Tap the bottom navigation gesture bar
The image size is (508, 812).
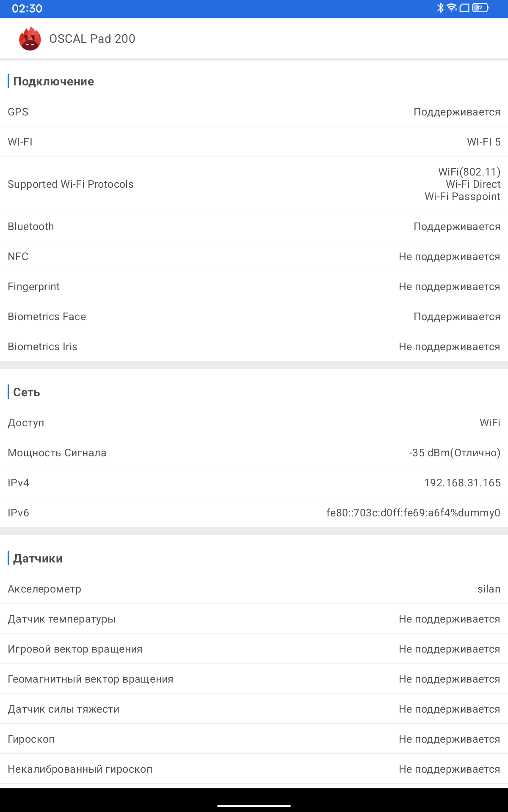pyautogui.click(x=254, y=806)
